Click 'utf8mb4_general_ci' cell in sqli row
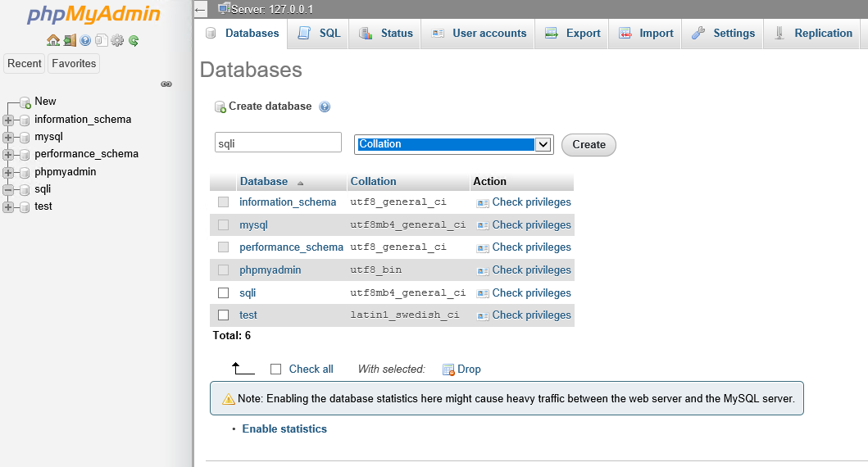Screen dimensions: 868x467 point(407,292)
